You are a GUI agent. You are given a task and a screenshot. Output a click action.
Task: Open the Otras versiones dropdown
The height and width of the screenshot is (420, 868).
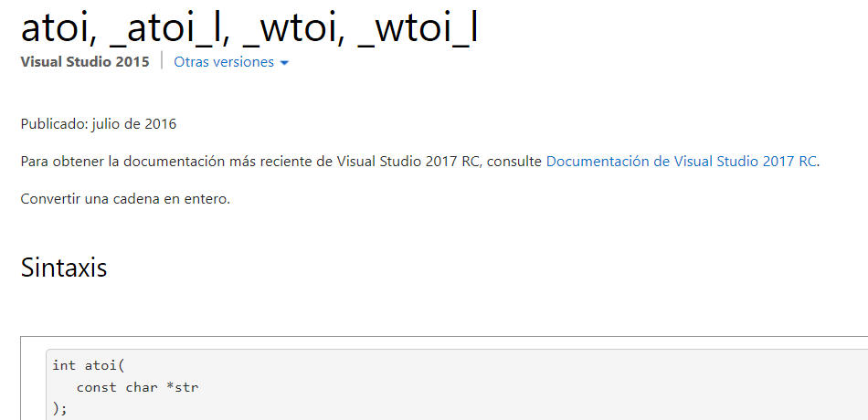tap(224, 62)
